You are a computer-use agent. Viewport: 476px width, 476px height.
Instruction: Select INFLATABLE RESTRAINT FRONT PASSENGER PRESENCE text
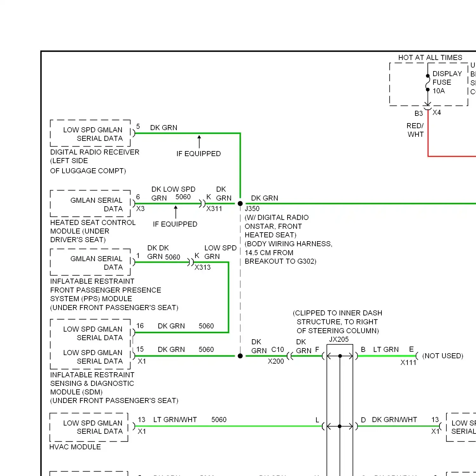click(x=105, y=286)
